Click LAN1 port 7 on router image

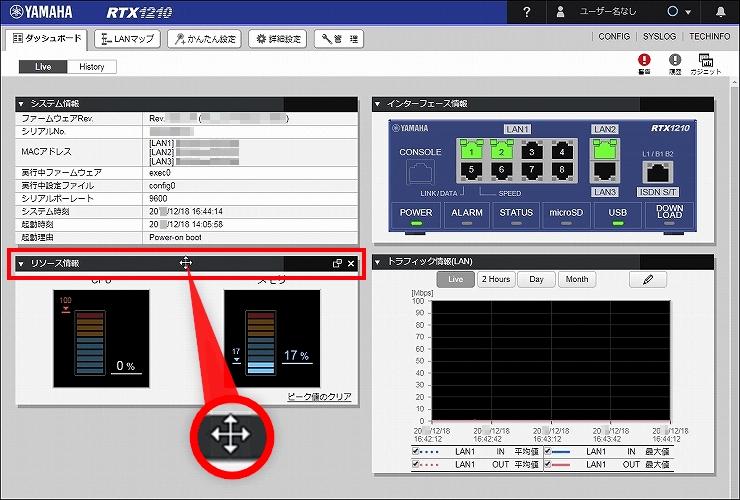531,171
